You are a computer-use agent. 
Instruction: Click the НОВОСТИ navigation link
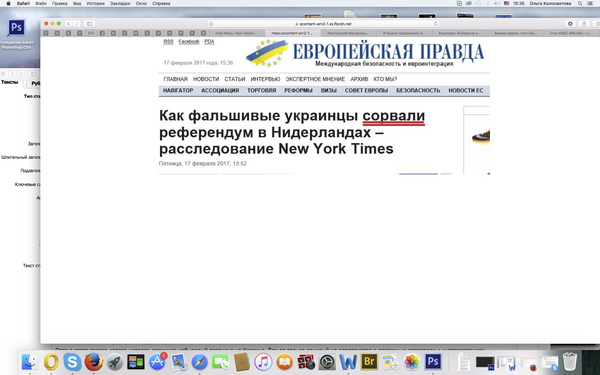coord(206,79)
